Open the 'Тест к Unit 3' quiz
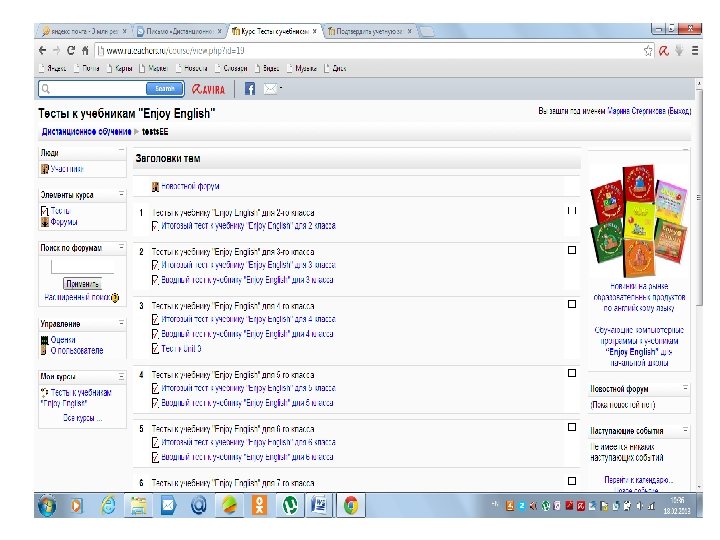 coord(181,349)
